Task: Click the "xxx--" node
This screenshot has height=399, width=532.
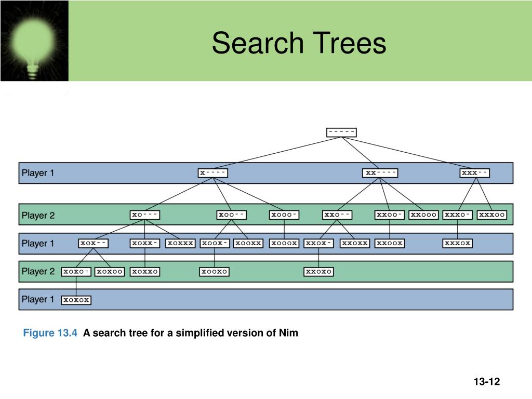Action: tap(475, 173)
